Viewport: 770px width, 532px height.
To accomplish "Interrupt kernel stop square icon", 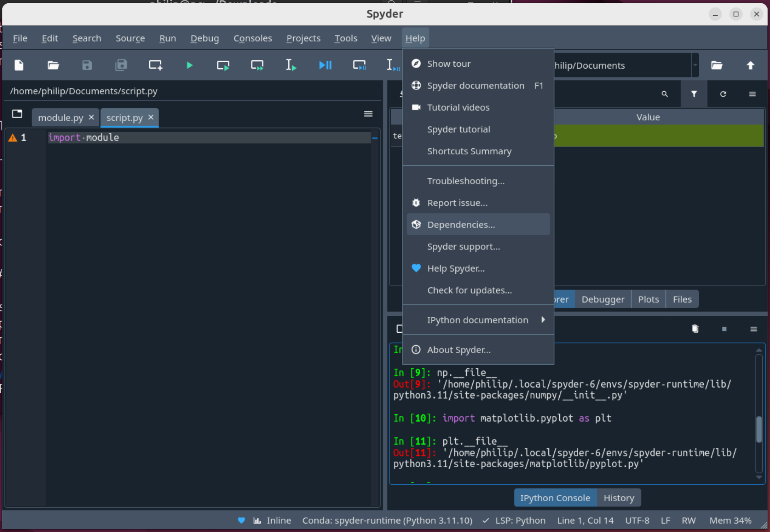I will point(724,329).
